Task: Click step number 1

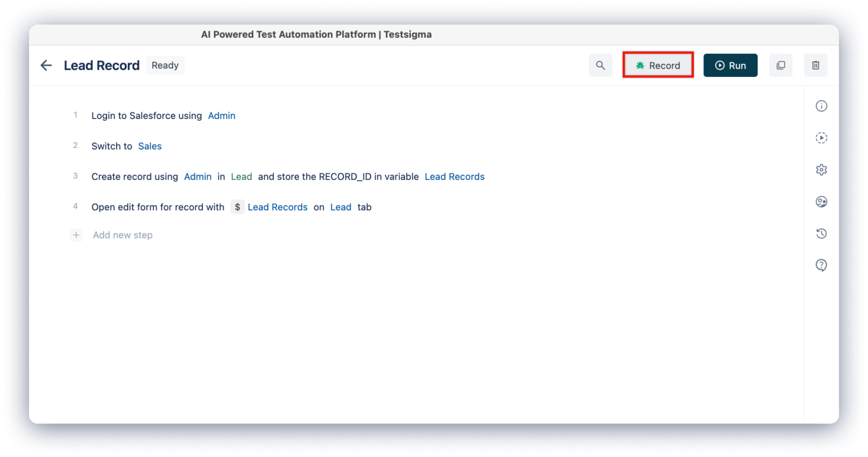Action: (x=75, y=115)
